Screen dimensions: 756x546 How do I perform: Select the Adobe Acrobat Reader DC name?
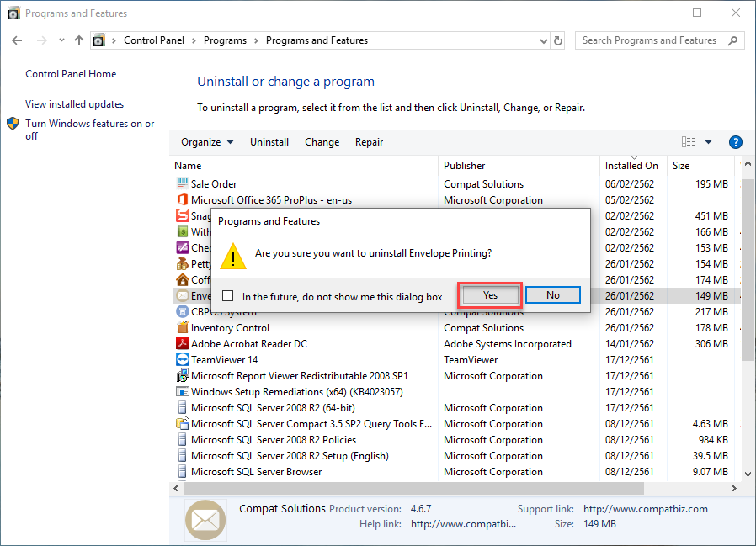tap(249, 343)
